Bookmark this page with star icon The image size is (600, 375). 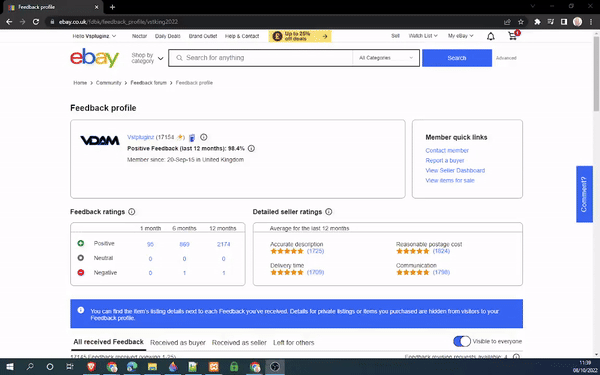pyautogui.click(x=521, y=22)
